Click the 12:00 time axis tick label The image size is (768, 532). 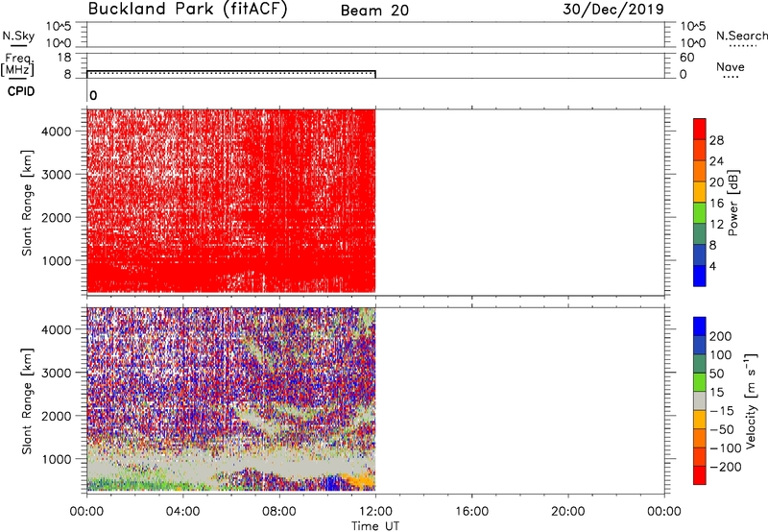375,512
